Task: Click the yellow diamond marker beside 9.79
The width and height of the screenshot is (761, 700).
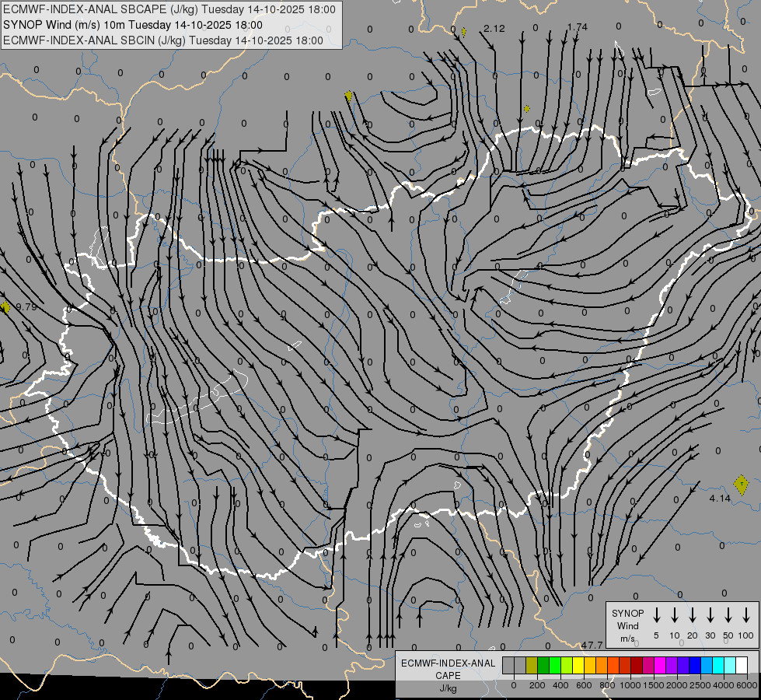Action: click(x=5, y=307)
